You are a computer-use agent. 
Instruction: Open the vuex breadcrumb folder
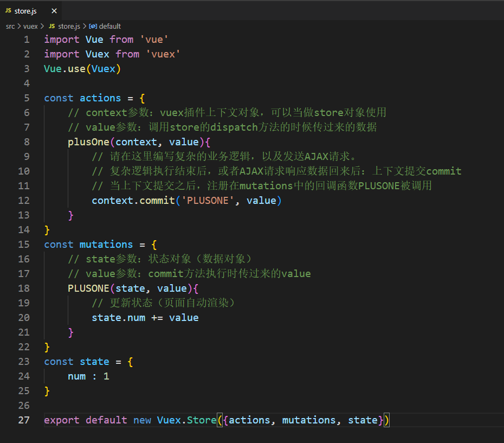coord(30,27)
